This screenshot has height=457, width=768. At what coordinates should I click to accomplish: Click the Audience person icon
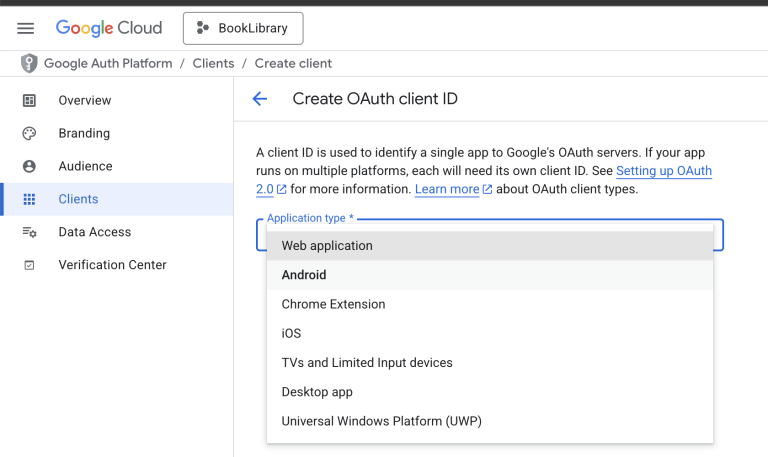[29, 166]
